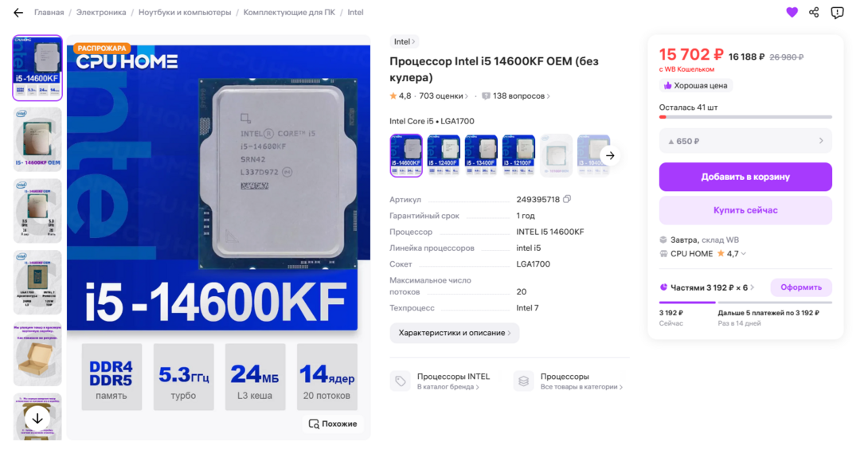Open the 703 оценки reviews link
Viewport: 868px width, 457px height.
click(443, 96)
